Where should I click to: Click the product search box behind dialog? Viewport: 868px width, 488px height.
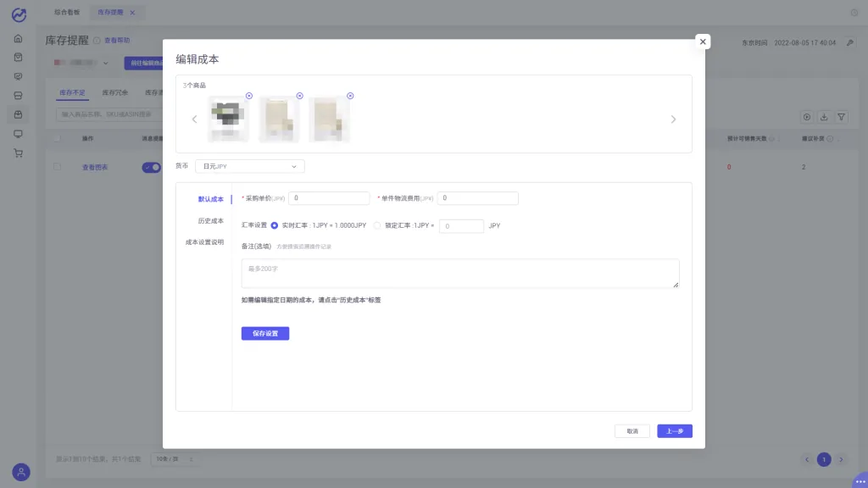[109, 114]
